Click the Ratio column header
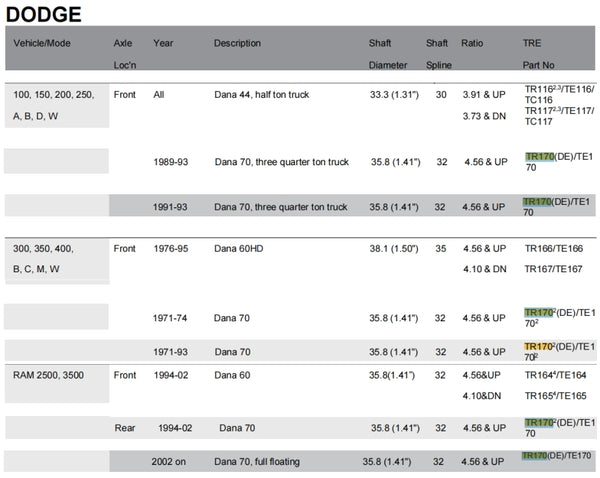Screen dimensions: 600x478 tap(472, 44)
